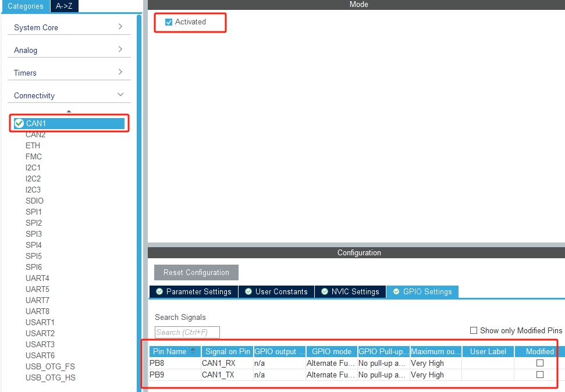
Task: Uncheck the Activated checkbox
Action: [168, 22]
